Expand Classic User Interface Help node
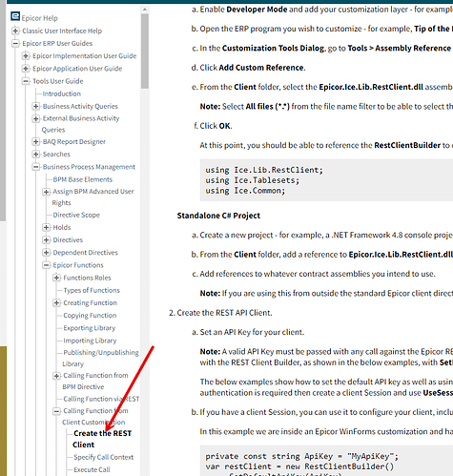 pos(15,31)
